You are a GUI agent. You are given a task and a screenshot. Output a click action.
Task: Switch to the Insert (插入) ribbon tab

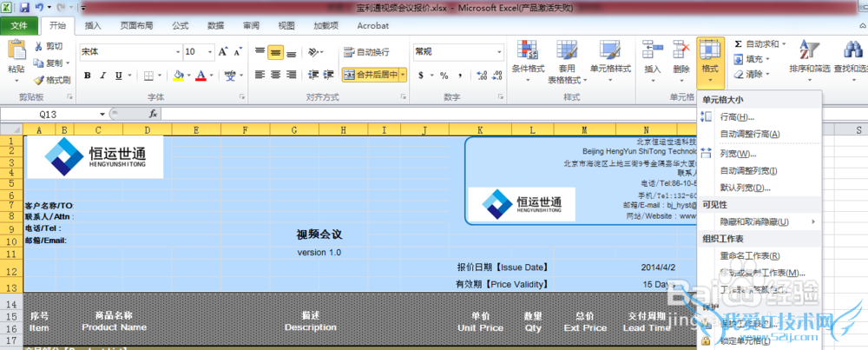coord(93,26)
